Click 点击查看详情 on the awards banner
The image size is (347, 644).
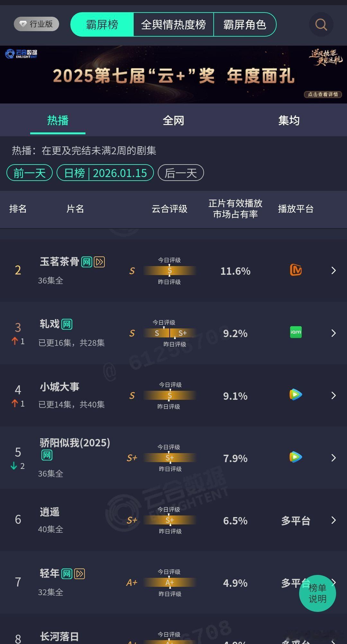point(322,94)
